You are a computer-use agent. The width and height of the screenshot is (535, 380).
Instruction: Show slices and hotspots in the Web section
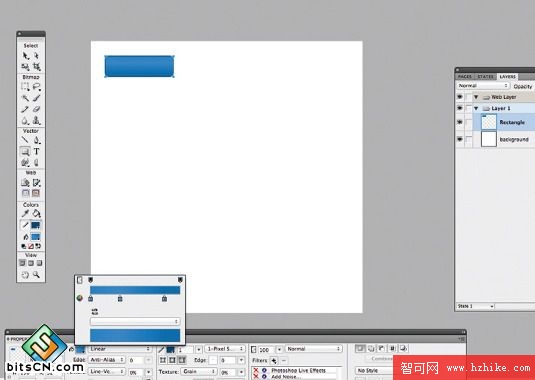[x=36, y=193]
